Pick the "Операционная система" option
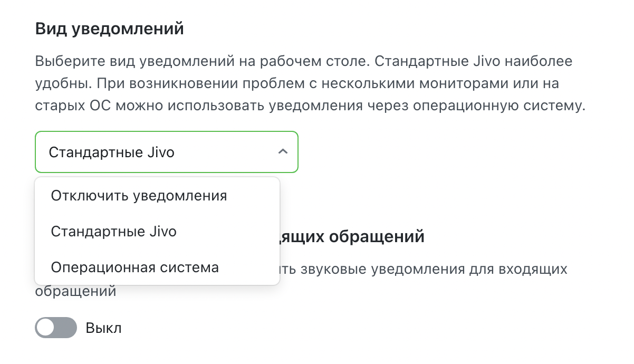 coord(135,267)
